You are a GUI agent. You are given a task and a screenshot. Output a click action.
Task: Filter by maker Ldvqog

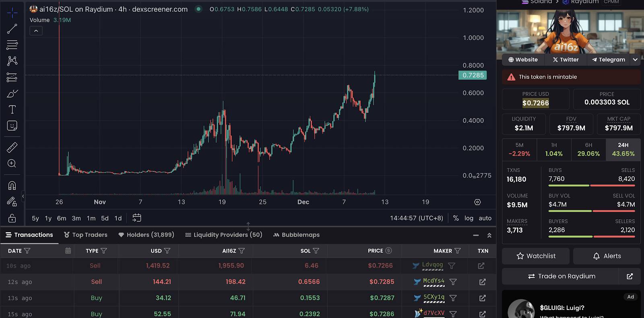452,266
